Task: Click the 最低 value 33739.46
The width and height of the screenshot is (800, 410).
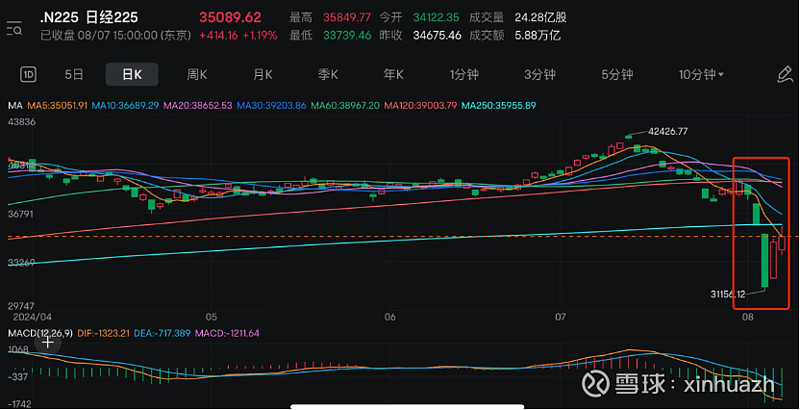Action: tap(347, 35)
